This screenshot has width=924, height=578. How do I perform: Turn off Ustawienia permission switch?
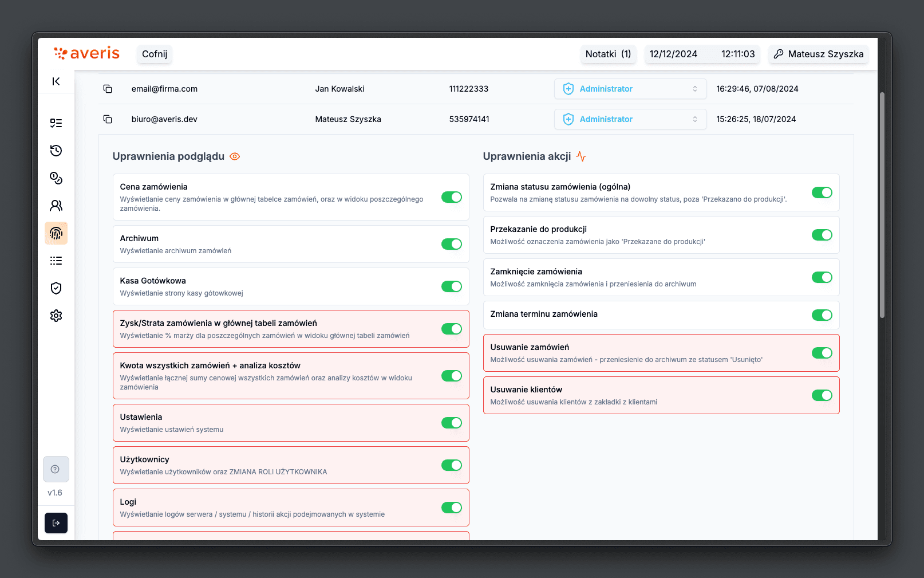[452, 423]
